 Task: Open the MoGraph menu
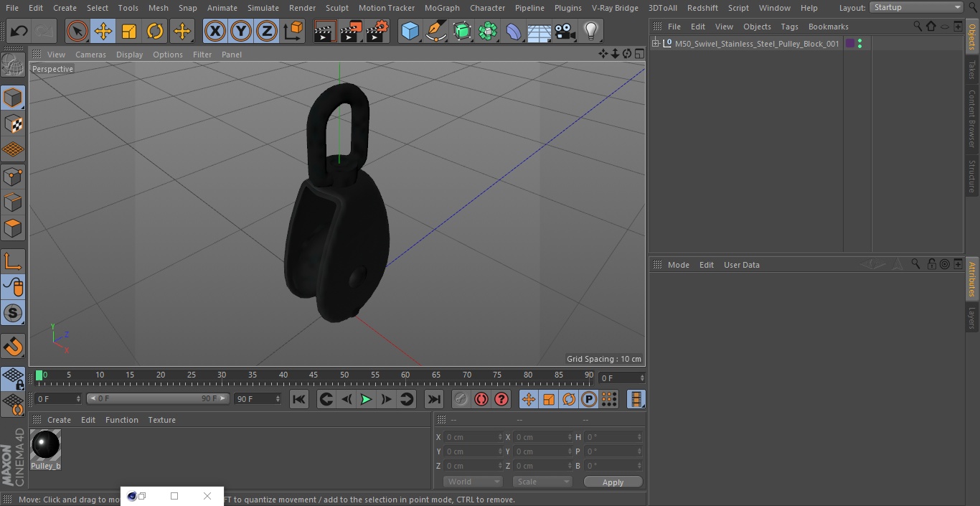click(442, 8)
